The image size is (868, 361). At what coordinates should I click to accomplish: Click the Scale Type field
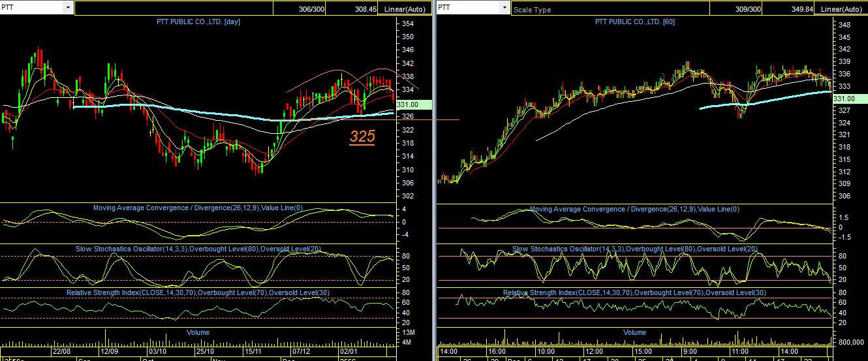pos(611,9)
